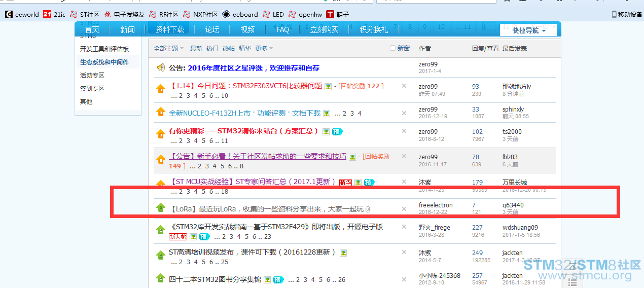Filter threads by 最新

196,48
